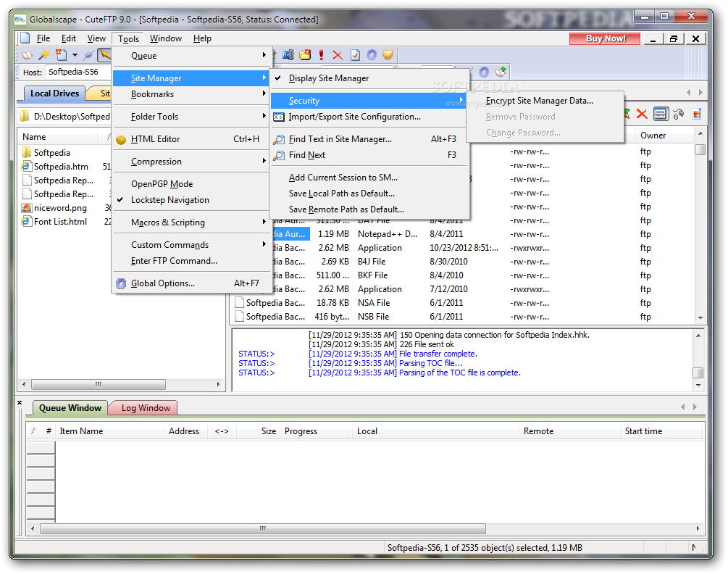Viewport: 728px width, 574px height.
Task: Click the blue gear icon in main toolbar
Action: [372, 55]
